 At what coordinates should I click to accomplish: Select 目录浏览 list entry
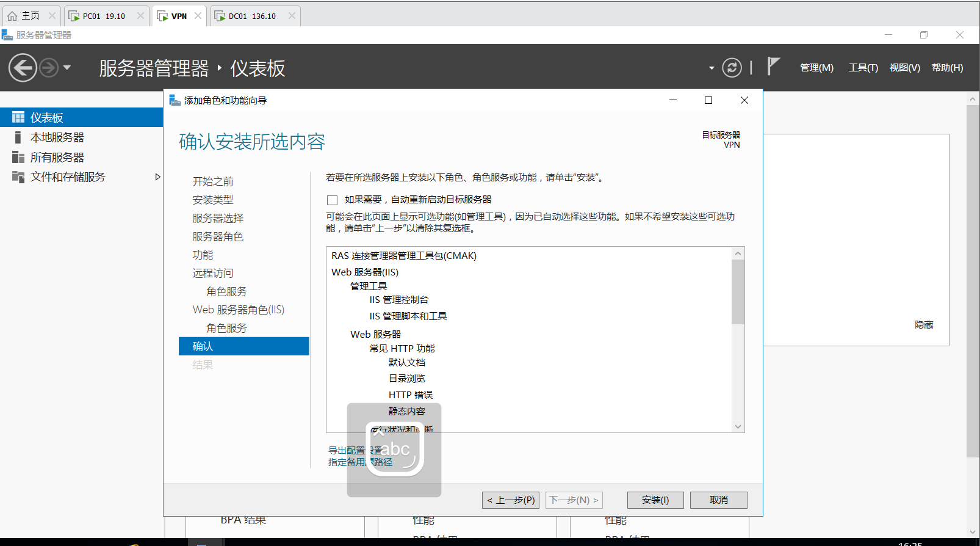pos(407,379)
